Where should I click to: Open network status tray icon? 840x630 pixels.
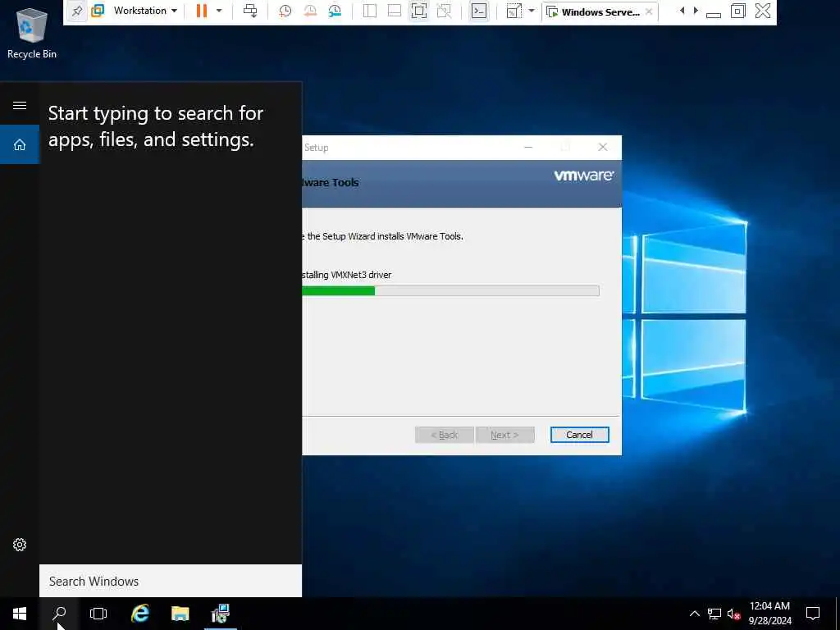point(714,614)
